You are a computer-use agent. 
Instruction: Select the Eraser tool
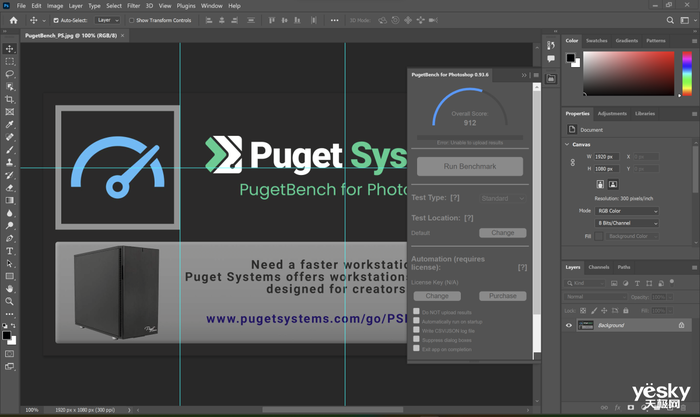pos(10,187)
